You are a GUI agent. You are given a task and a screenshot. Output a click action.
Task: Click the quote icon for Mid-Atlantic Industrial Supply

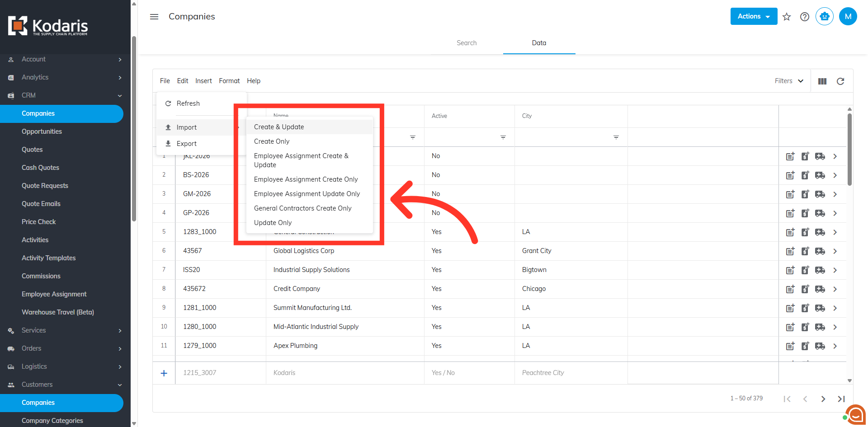pos(805,327)
